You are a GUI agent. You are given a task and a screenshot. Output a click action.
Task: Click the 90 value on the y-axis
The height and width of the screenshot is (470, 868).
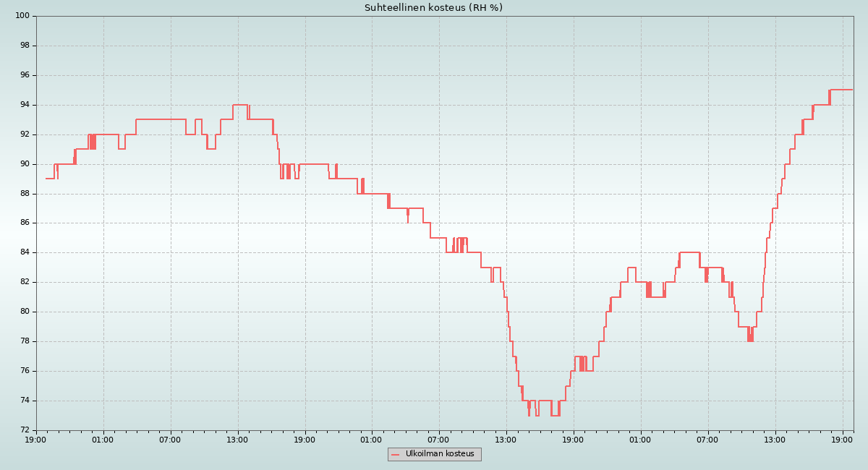tap(24, 164)
